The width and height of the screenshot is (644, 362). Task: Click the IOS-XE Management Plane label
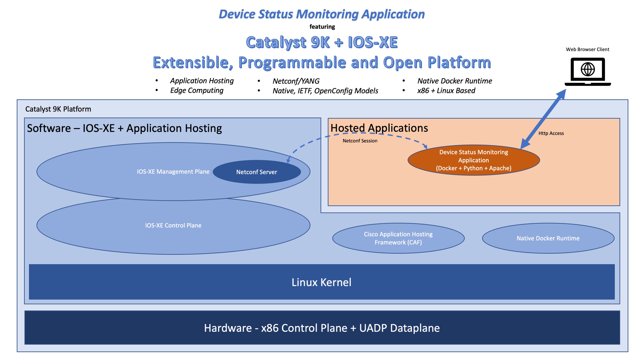[x=173, y=172]
